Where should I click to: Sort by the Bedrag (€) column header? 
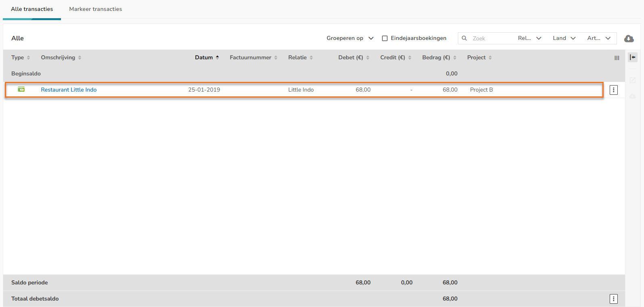pos(439,58)
